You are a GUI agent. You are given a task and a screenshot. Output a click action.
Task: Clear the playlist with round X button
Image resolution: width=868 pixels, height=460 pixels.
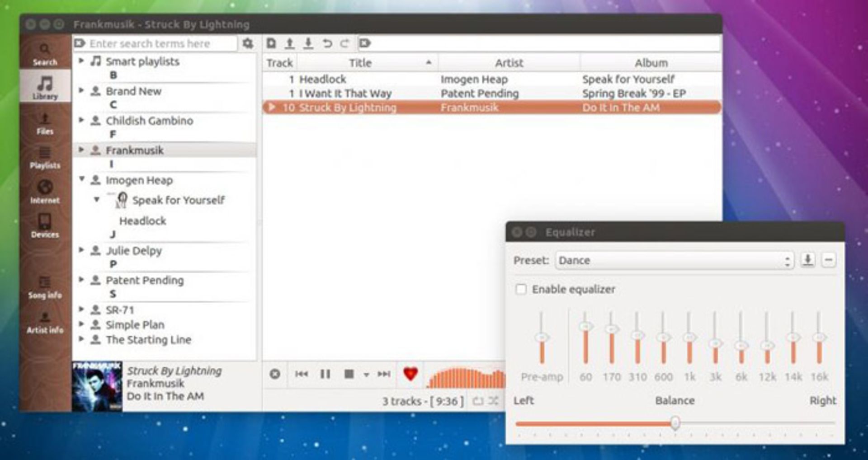point(275,374)
